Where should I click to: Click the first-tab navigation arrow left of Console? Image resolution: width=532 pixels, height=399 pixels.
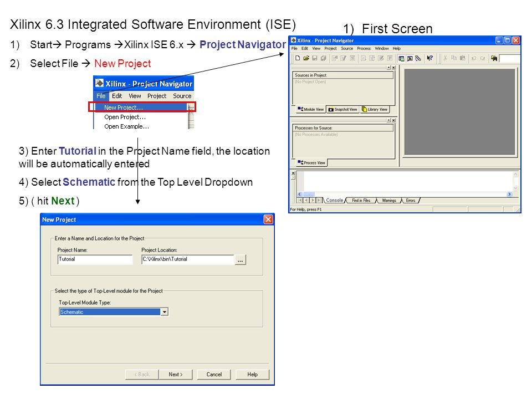click(300, 201)
